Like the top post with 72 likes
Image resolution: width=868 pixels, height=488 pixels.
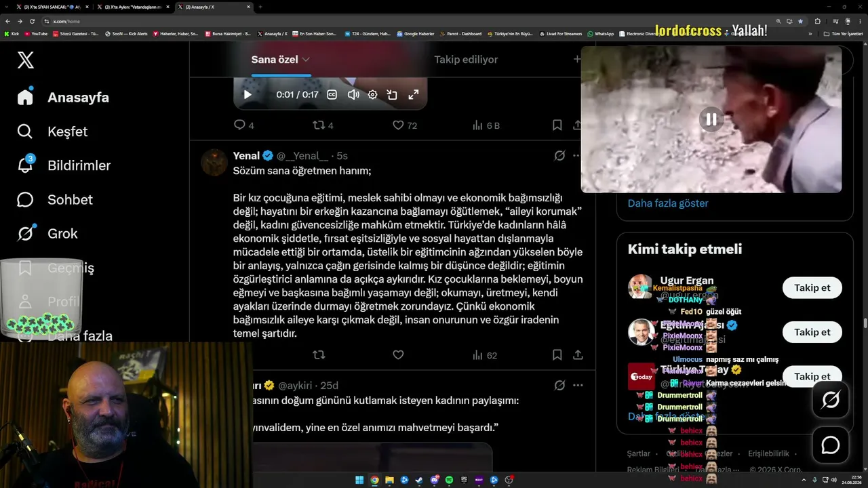(x=405, y=125)
